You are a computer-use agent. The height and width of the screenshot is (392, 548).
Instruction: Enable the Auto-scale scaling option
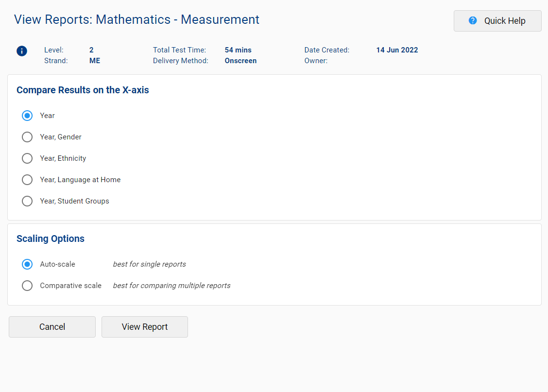coord(27,264)
